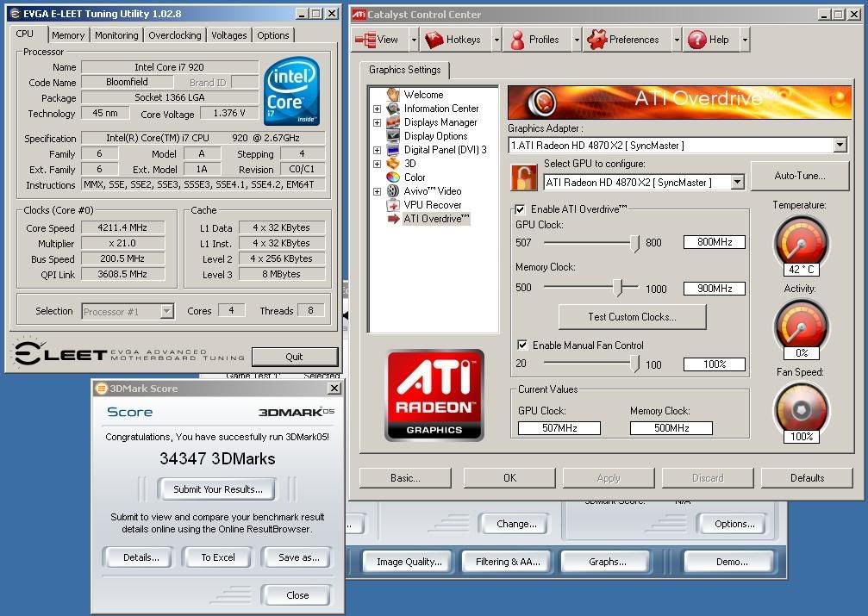Click the fan speed 100% value field
The width and height of the screenshot is (868, 616).
(x=714, y=364)
